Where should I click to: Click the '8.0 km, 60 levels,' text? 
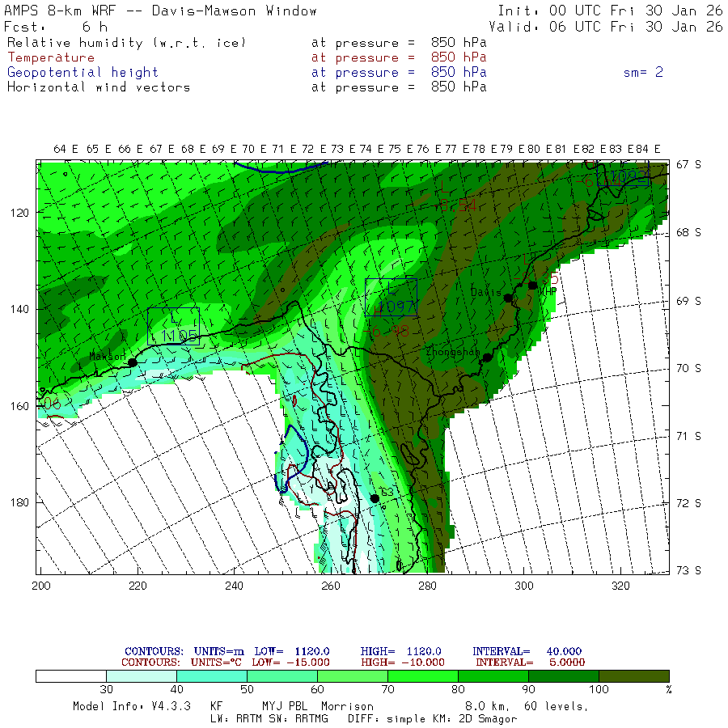pyautogui.click(x=527, y=706)
